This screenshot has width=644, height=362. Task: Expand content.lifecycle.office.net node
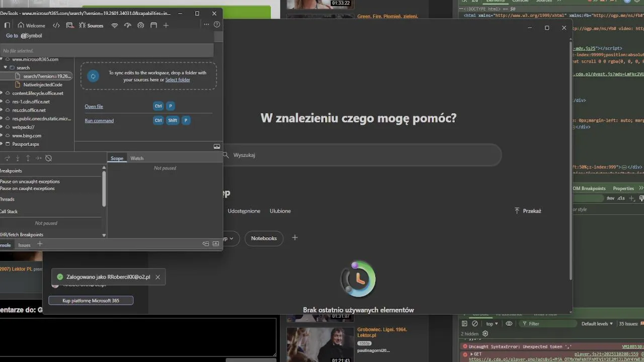[2, 93]
